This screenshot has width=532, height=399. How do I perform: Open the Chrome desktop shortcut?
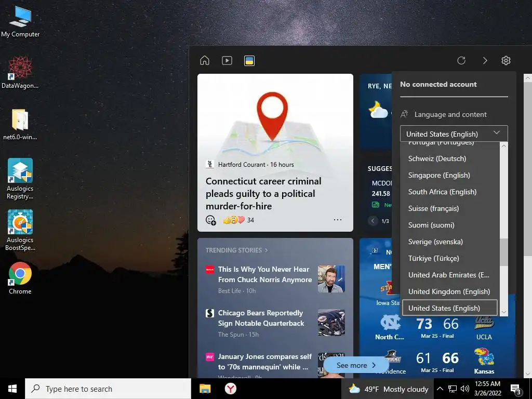point(20,278)
